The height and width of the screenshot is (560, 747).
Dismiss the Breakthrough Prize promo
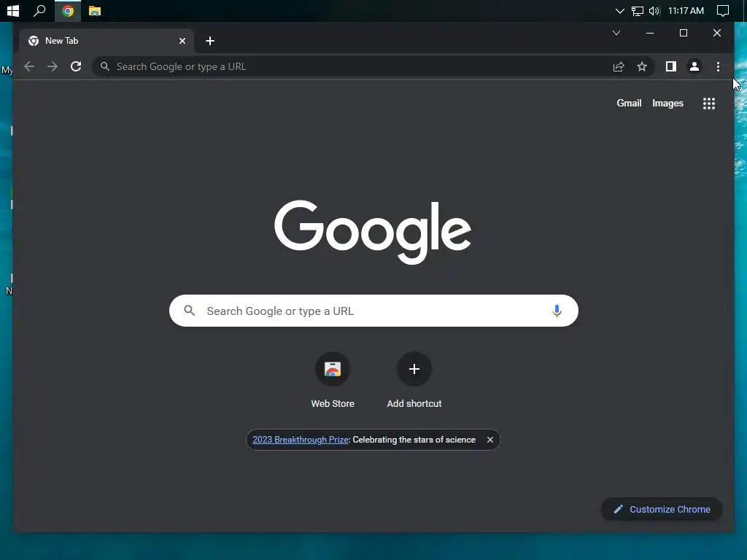pos(489,440)
